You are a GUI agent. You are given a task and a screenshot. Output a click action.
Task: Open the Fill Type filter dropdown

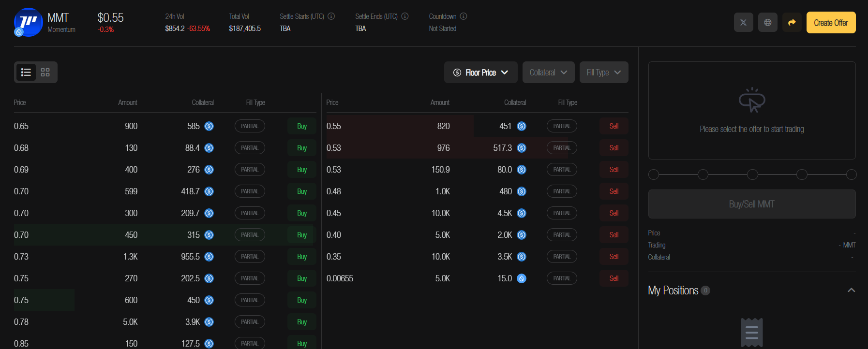604,72
